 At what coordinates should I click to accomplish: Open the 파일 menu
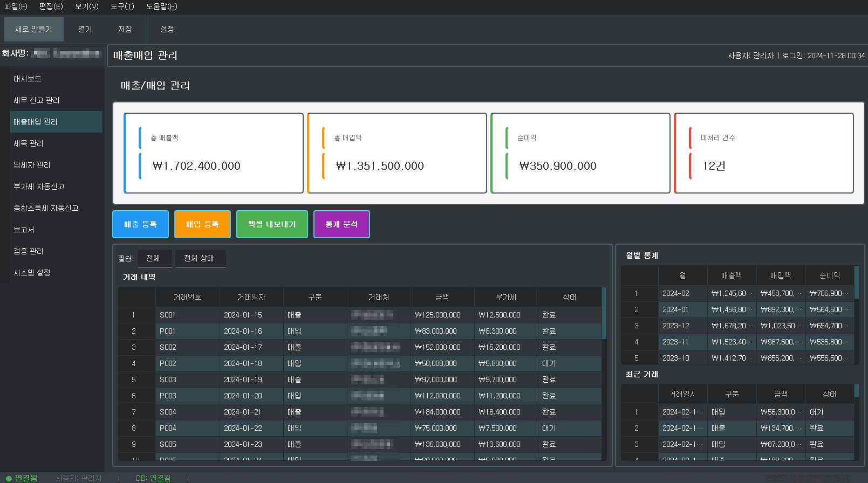(x=16, y=6)
